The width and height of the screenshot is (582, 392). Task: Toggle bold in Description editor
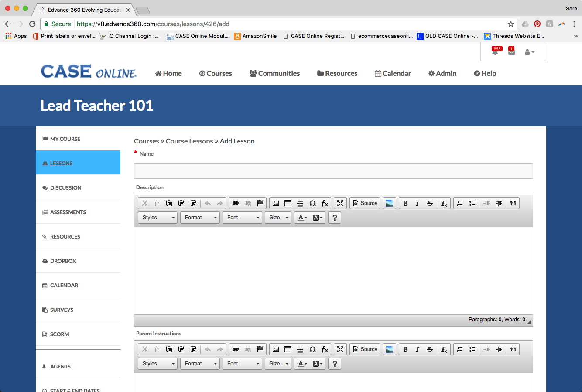[405, 203]
